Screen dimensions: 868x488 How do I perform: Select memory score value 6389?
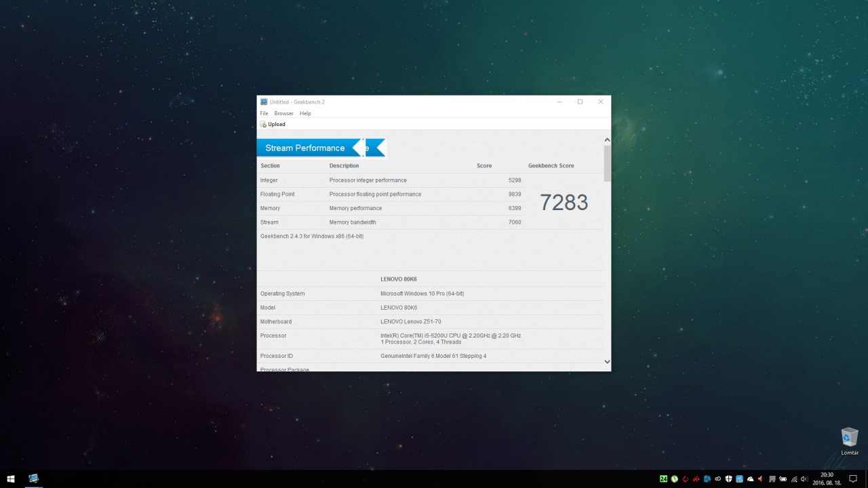[x=515, y=208]
